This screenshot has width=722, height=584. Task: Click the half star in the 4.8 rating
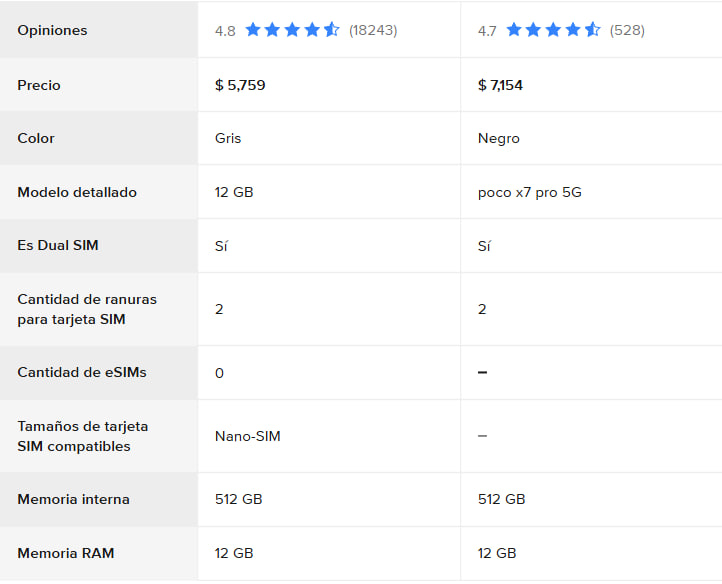(x=332, y=30)
